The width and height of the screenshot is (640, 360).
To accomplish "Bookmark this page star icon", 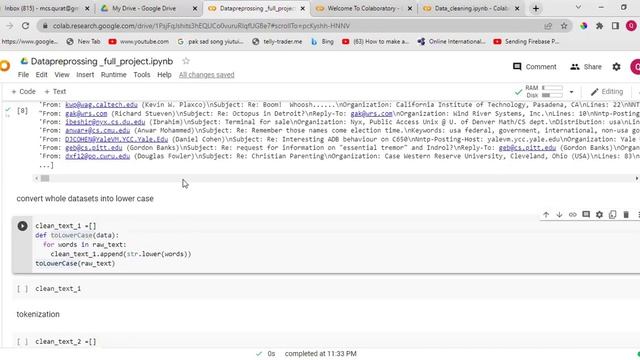I will (564, 26).
